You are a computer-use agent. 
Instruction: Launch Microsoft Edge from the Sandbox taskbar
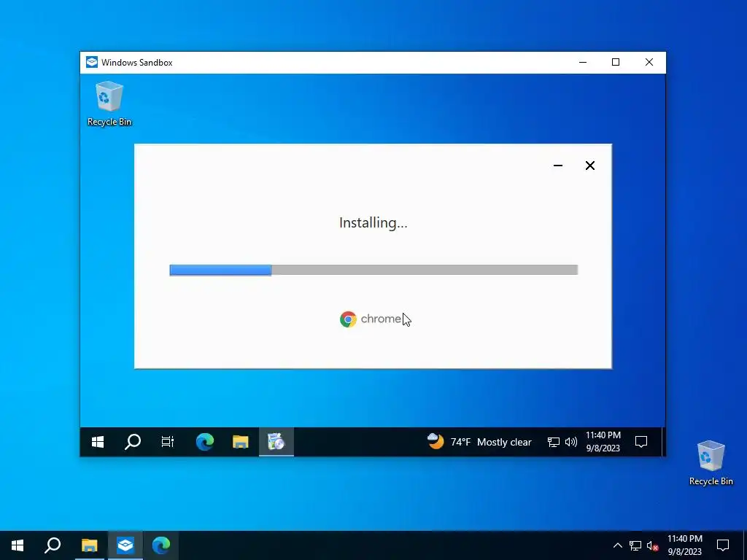tap(205, 442)
